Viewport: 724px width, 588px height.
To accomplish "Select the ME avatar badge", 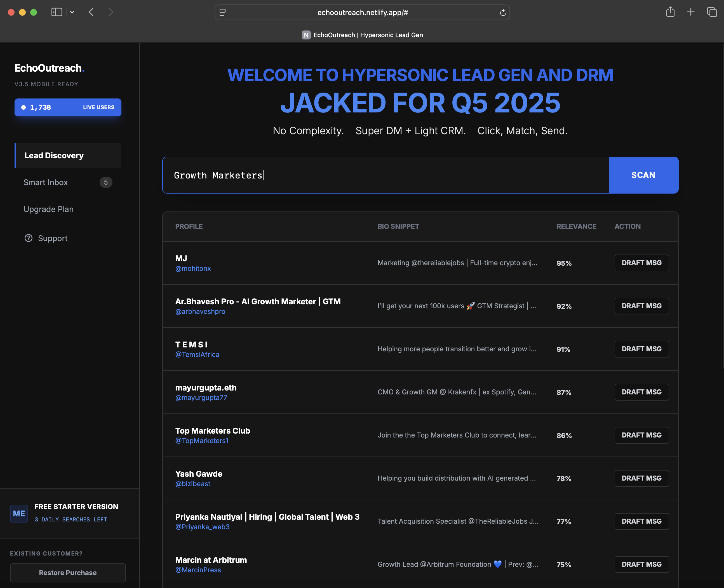I will coord(19,514).
